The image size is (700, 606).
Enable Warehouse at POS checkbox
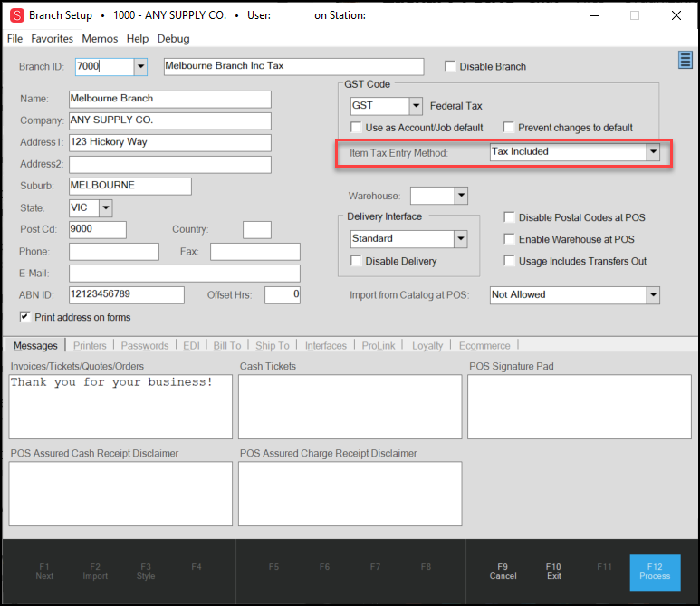tap(509, 239)
